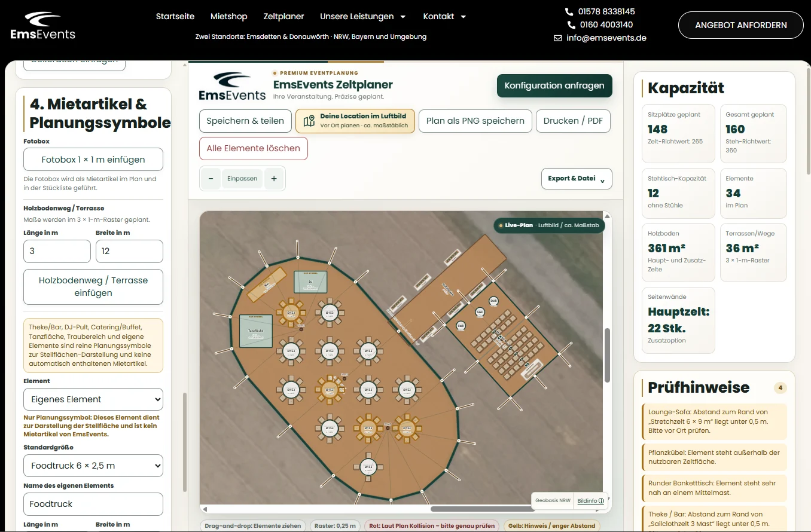The image size is (811, 532).
Task: Select the Tanzfläche symbol on the plan
Action: coord(255,331)
